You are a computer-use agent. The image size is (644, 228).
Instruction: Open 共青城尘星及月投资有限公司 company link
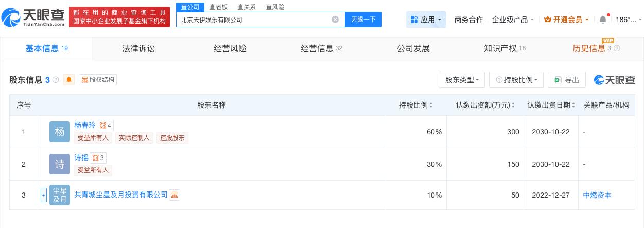coord(121,195)
